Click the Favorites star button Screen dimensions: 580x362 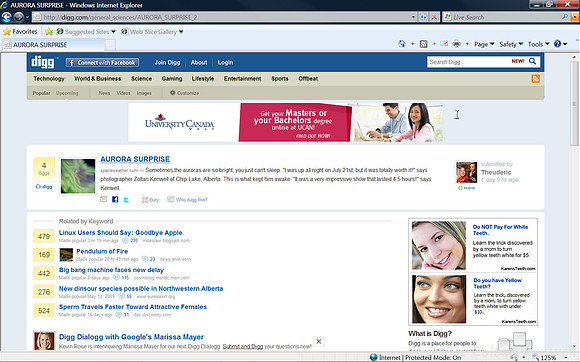tap(20, 32)
